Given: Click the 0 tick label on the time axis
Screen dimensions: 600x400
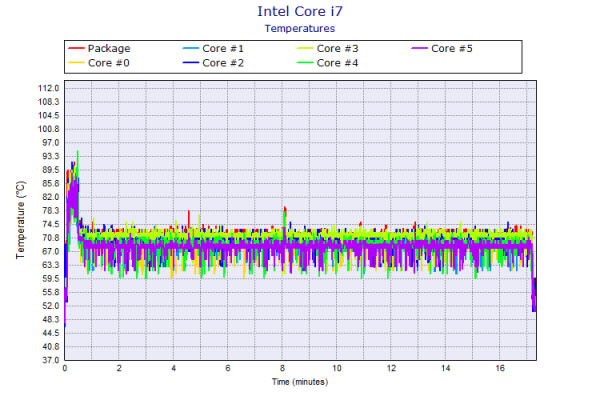Looking at the screenshot, I should [x=65, y=368].
